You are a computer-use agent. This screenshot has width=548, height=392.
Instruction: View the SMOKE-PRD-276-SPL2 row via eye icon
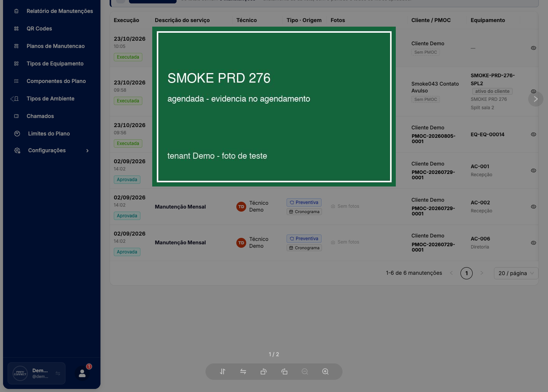pyautogui.click(x=534, y=91)
